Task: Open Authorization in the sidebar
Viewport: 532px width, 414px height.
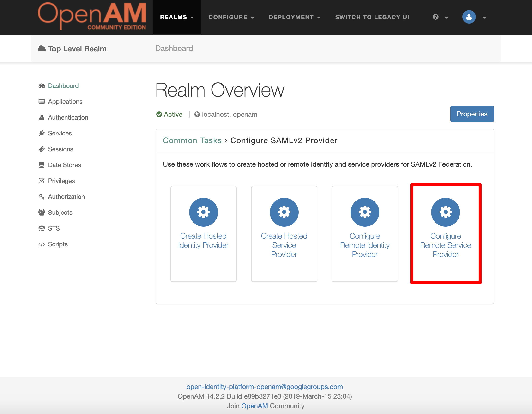Action: tap(66, 197)
